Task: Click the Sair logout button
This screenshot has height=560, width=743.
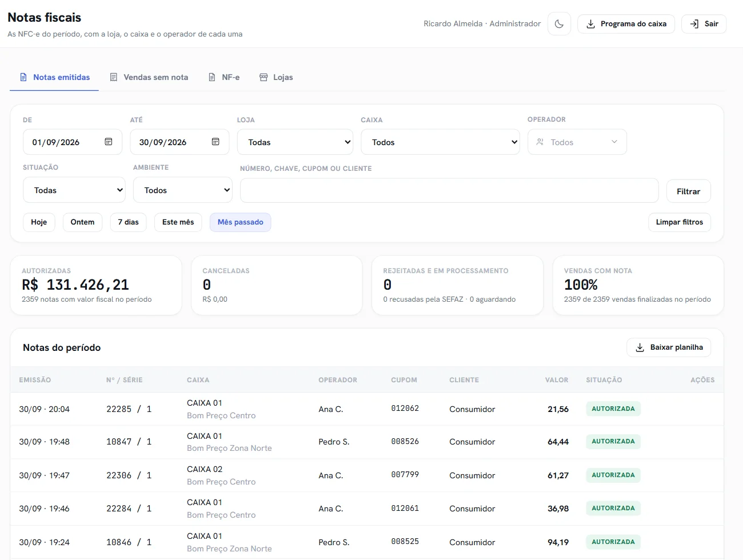Action: (704, 24)
